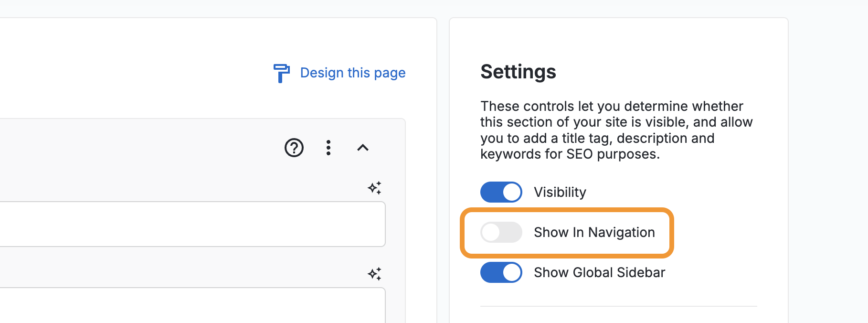
Task: Enable the Show In Navigation toggle switch
Action: [x=501, y=233]
